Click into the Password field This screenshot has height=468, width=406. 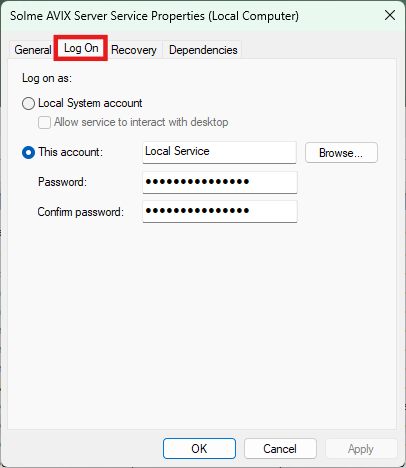pos(220,182)
